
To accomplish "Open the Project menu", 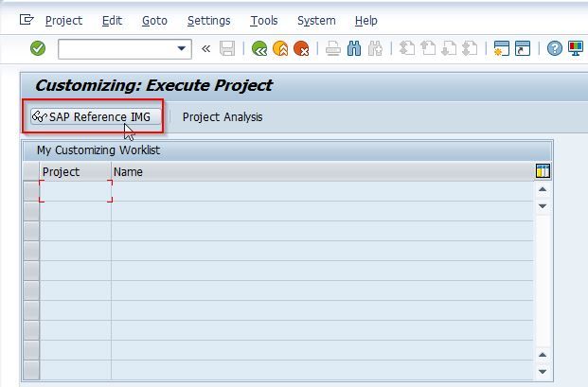I will coord(63,21).
